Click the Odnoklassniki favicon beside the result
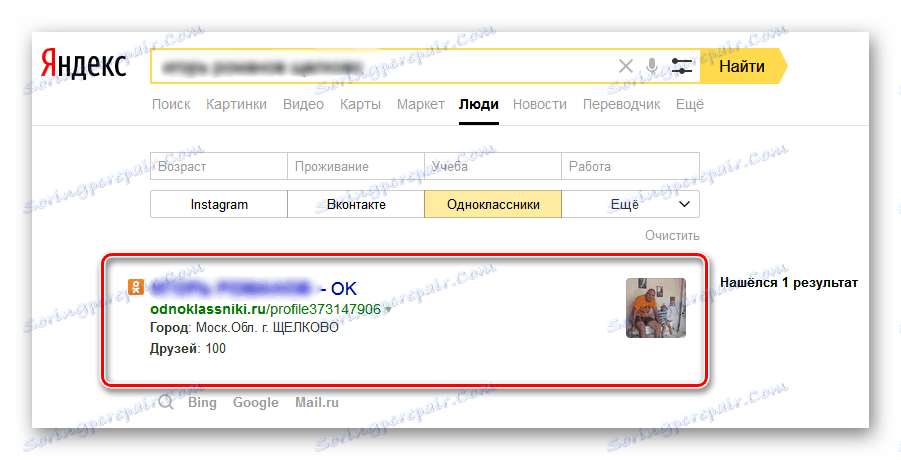The height and width of the screenshot is (460, 901). point(136,287)
